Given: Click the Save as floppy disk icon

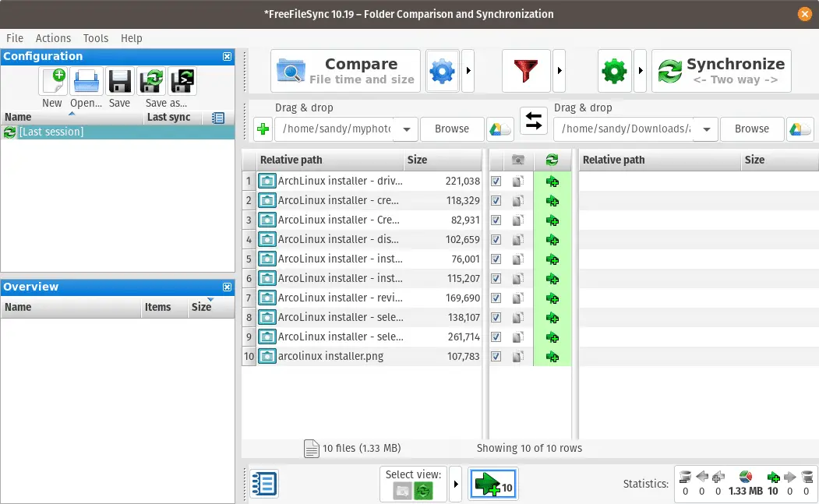Looking at the screenshot, I should pyautogui.click(x=152, y=81).
